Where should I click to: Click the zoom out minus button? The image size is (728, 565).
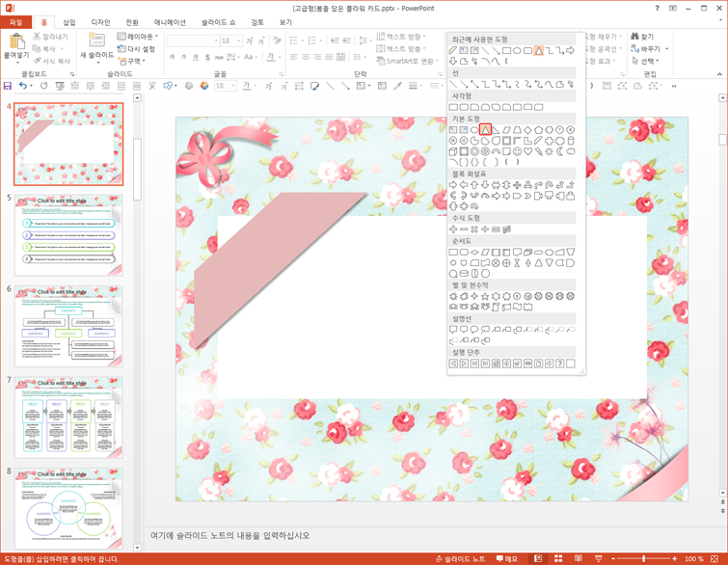click(x=613, y=558)
